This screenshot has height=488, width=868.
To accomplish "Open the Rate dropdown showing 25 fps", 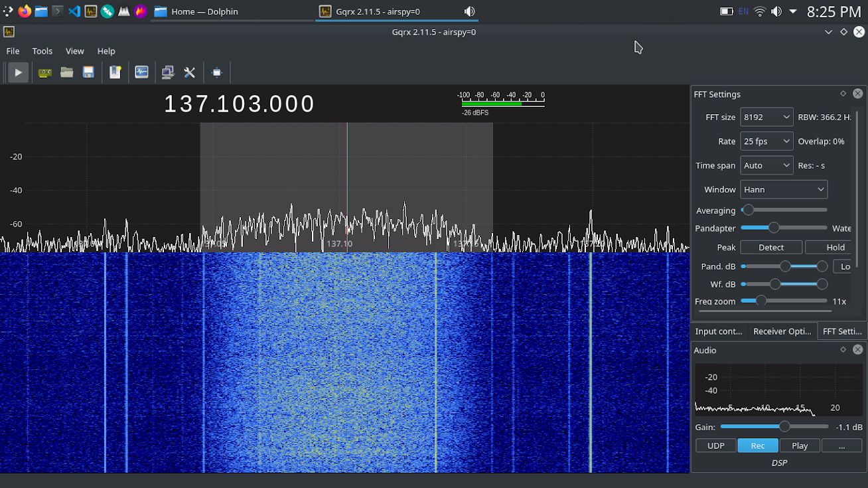I will [766, 141].
